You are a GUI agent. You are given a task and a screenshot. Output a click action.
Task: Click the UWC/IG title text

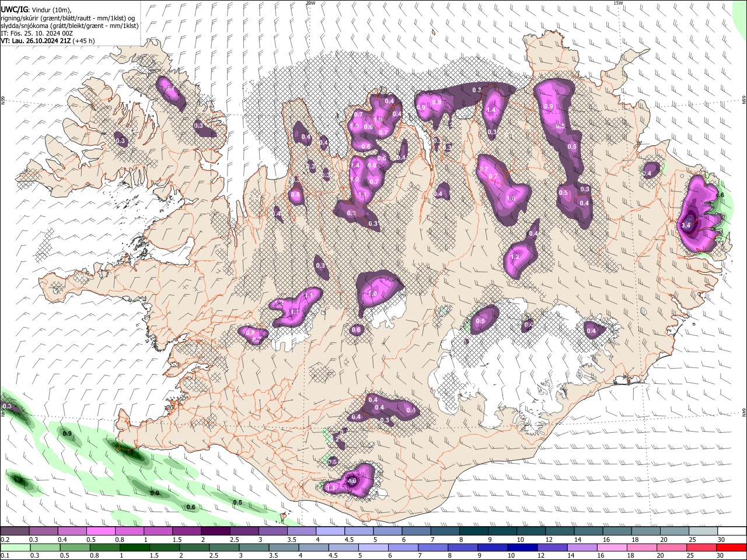point(13,10)
